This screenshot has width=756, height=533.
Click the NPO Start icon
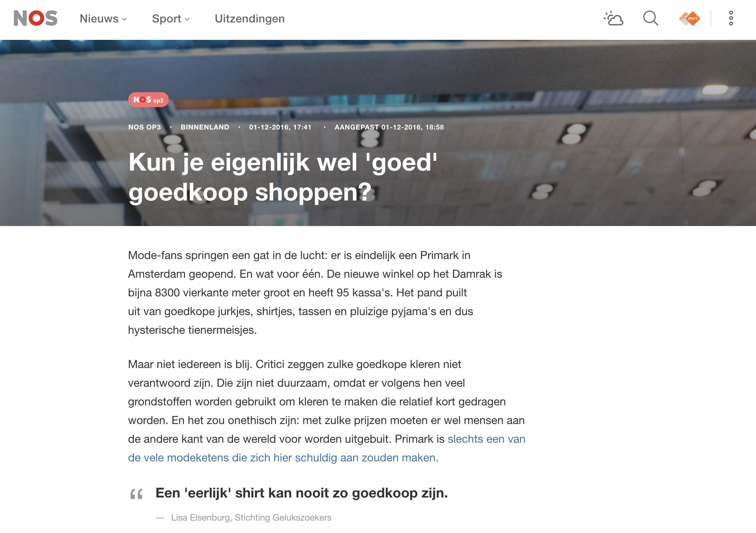pyautogui.click(x=689, y=18)
